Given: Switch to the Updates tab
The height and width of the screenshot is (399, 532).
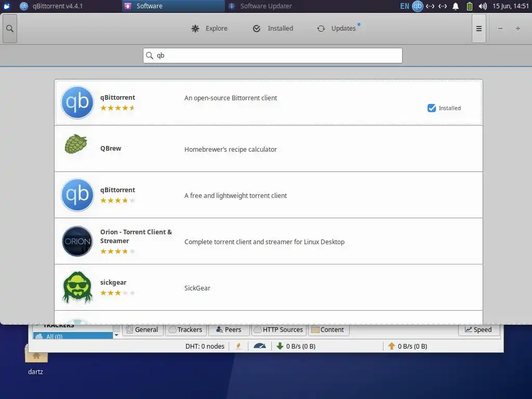Looking at the screenshot, I should pyautogui.click(x=337, y=29).
